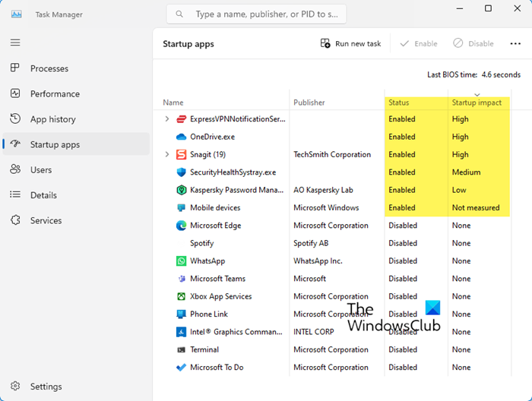The width and height of the screenshot is (532, 401).
Task: Click the INTEL CORP publisher cell
Action: (314, 332)
